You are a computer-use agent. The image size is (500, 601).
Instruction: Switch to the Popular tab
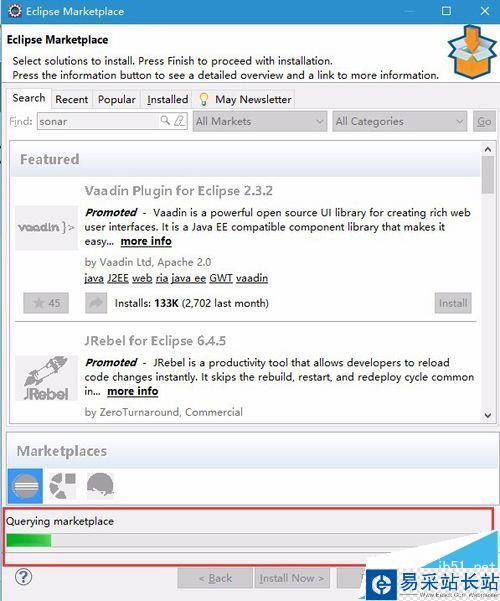[x=117, y=99]
